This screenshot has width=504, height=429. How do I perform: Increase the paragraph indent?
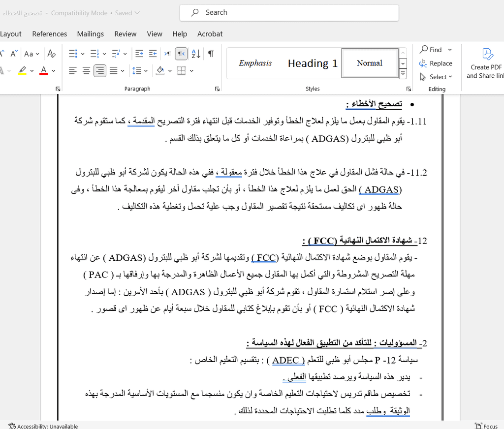click(139, 54)
